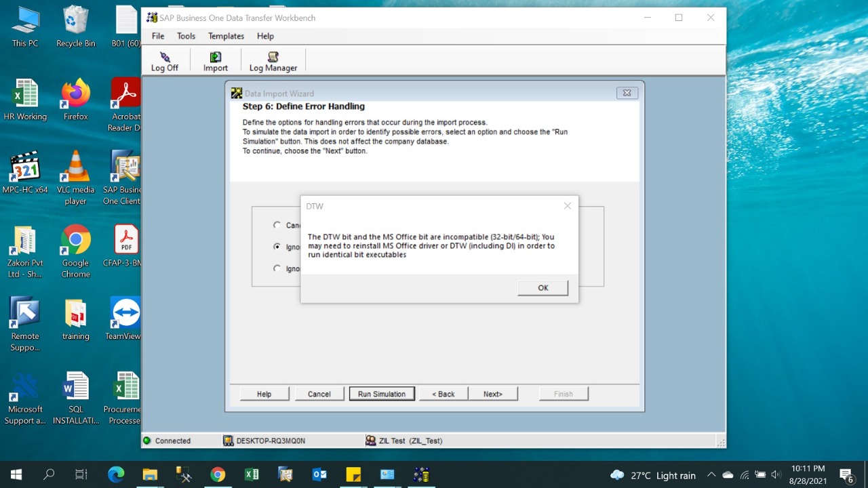Click the Outlook icon in the taskbar
868x488 pixels.
click(319, 474)
